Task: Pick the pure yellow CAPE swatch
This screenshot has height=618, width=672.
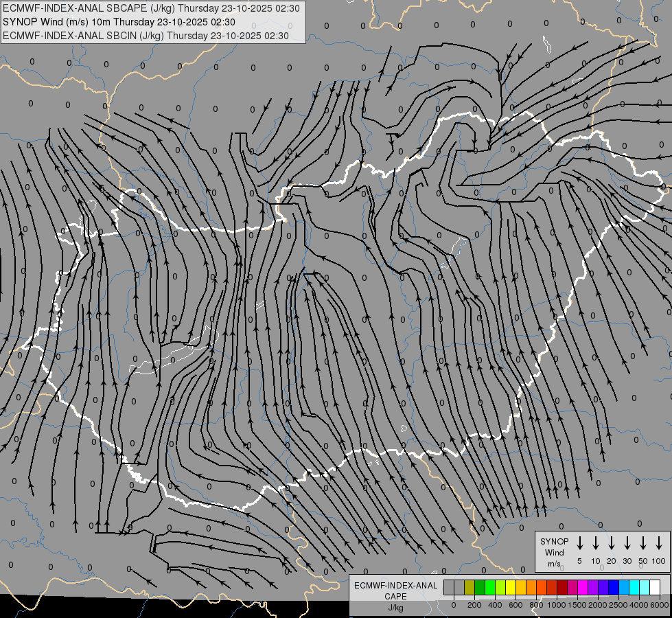Action: click(511, 587)
